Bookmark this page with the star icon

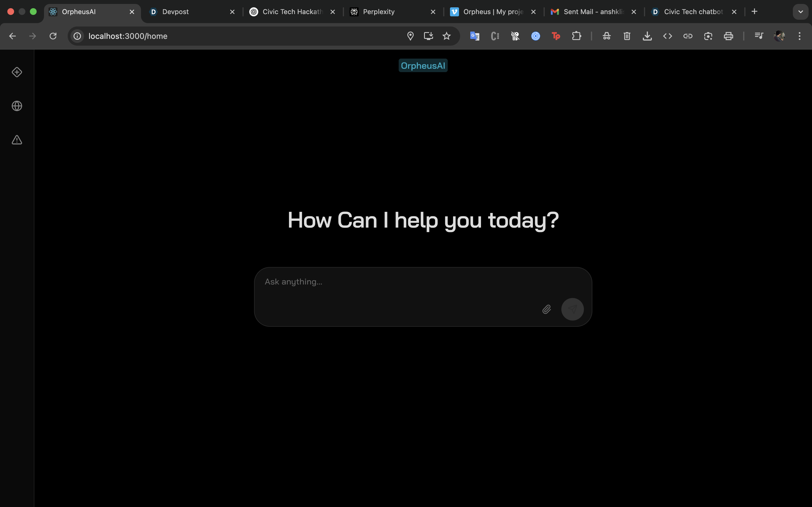click(446, 36)
